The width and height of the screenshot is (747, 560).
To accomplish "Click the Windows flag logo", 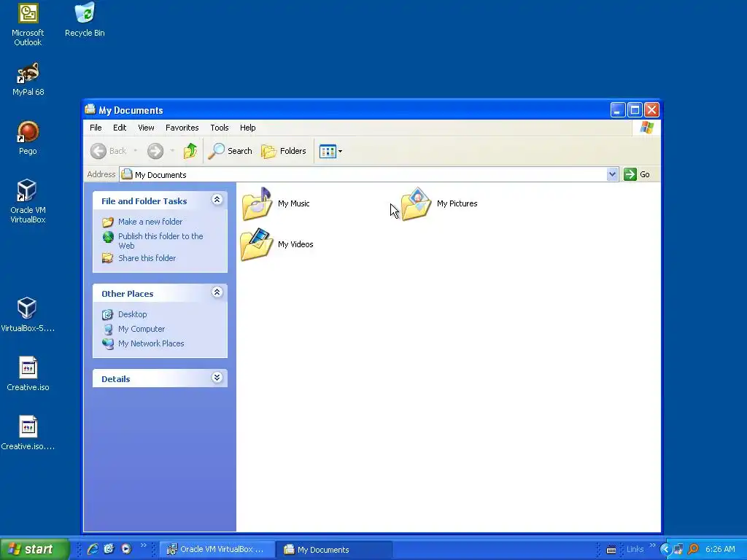I will pos(647,128).
